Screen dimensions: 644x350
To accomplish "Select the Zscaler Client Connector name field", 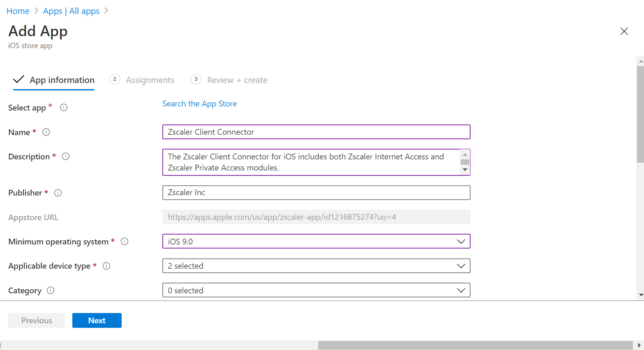I will pyautogui.click(x=316, y=132).
